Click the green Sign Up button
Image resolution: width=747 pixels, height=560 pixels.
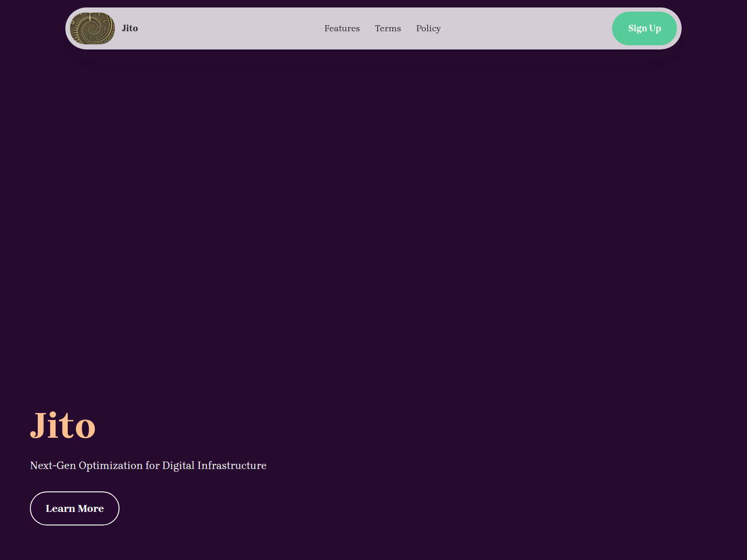[644, 28]
